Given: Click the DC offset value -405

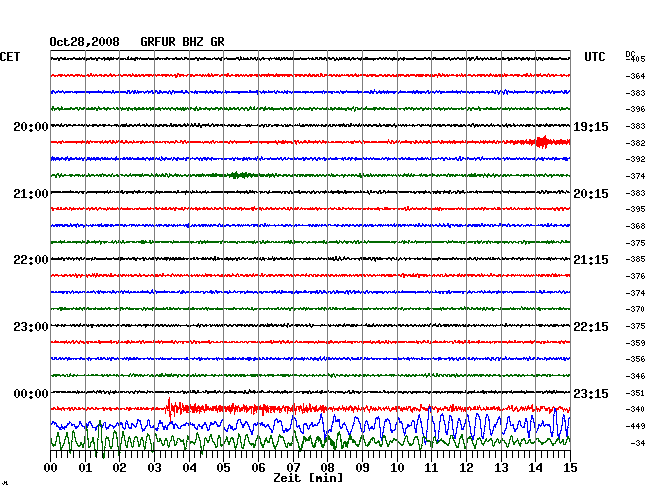Looking at the screenshot, I should coord(635,59).
